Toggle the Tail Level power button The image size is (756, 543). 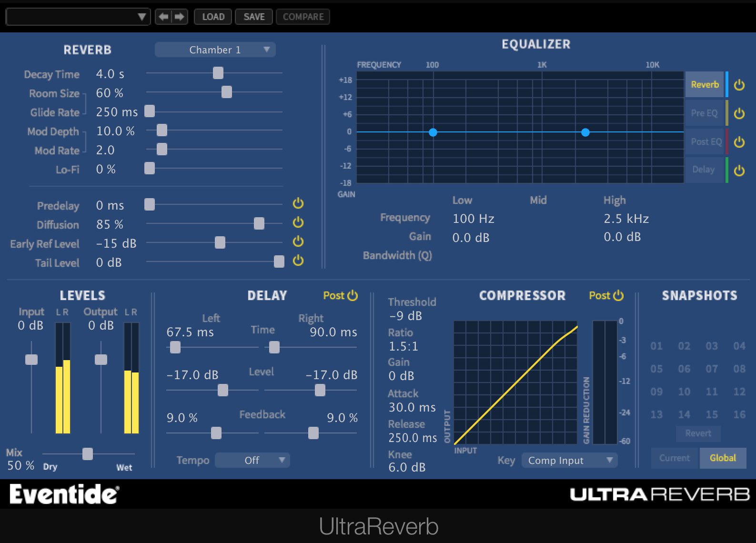298,261
